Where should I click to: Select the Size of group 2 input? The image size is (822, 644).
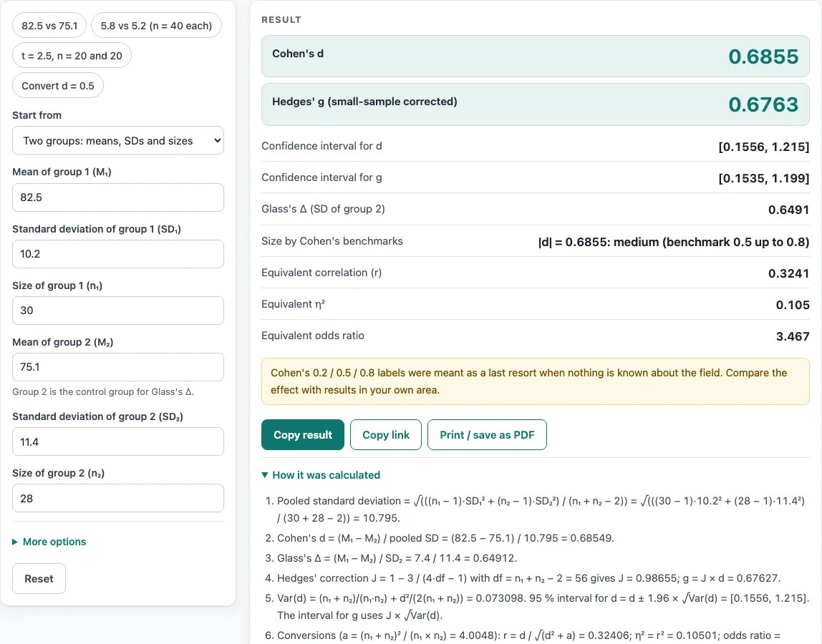pos(118,498)
